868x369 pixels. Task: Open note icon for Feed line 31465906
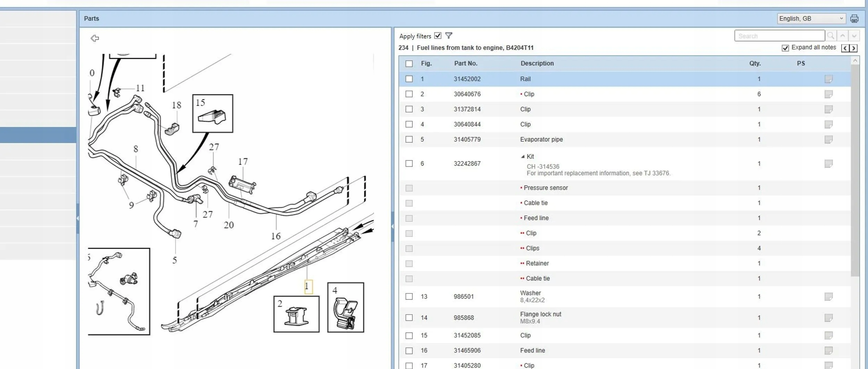click(828, 351)
